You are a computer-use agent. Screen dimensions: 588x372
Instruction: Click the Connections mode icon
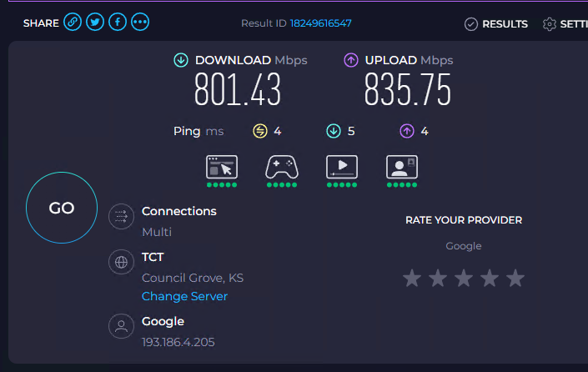121,216
